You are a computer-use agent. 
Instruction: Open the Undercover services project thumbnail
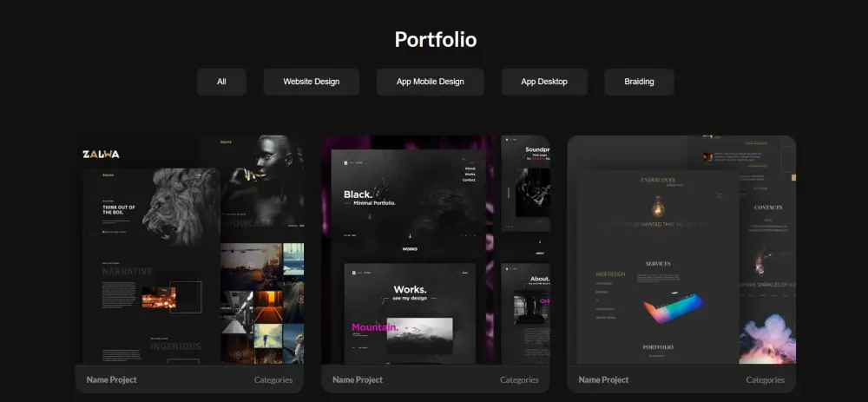681,250
